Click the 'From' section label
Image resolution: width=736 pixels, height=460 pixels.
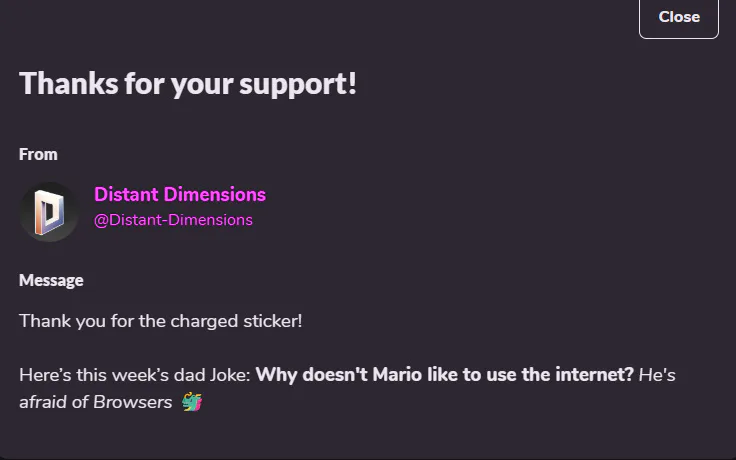(x=38, y=154)
